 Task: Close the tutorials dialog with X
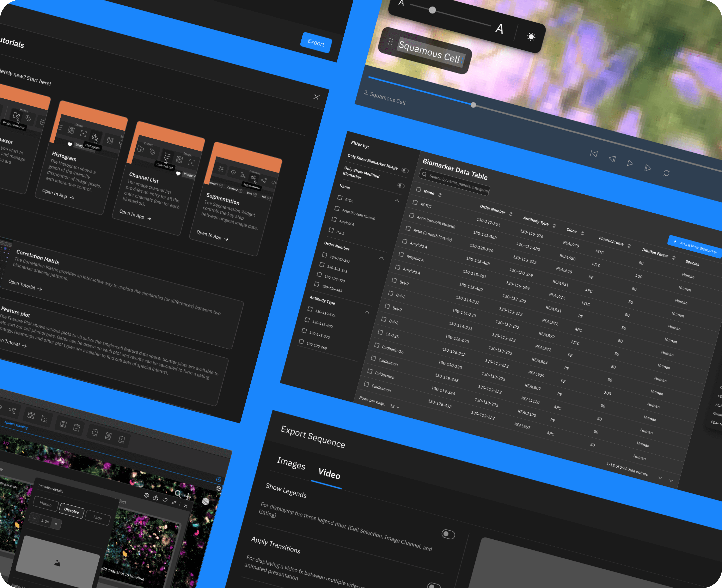coord(316,97)
